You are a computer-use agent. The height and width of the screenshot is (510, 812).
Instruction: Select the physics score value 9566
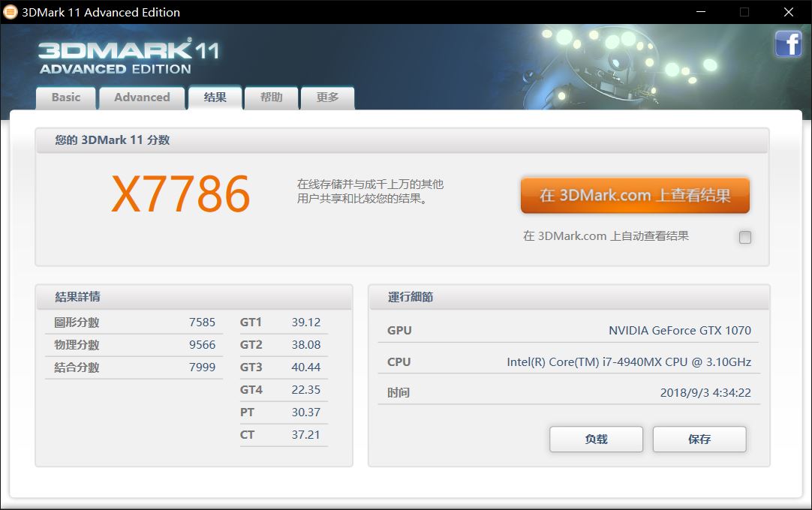point(202,345)
